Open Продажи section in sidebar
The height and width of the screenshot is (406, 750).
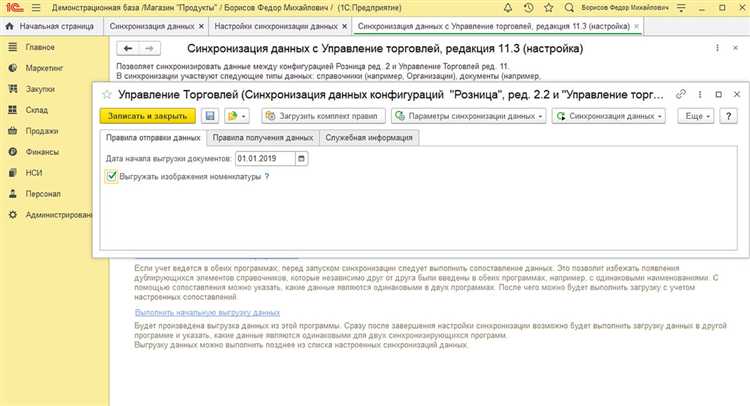coord(42,131)
